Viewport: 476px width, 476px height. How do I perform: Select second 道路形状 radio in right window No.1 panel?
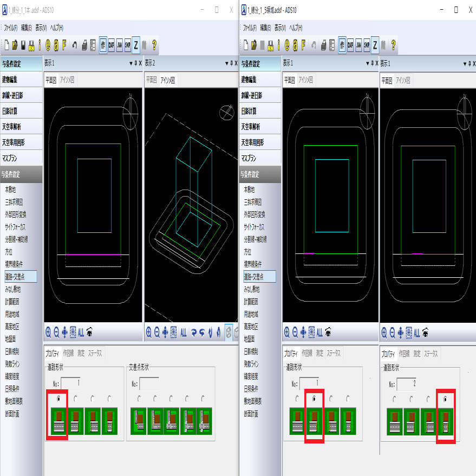pos(314,399)
